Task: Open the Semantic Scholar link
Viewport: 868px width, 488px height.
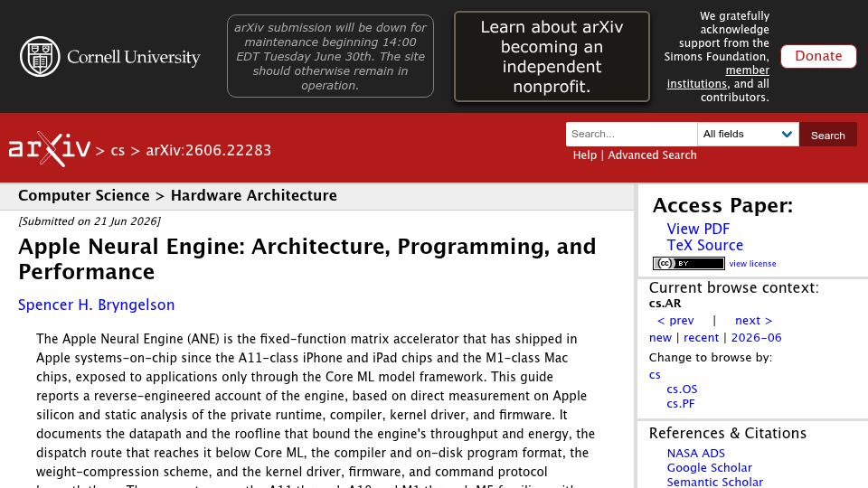Action: [714, 482]
